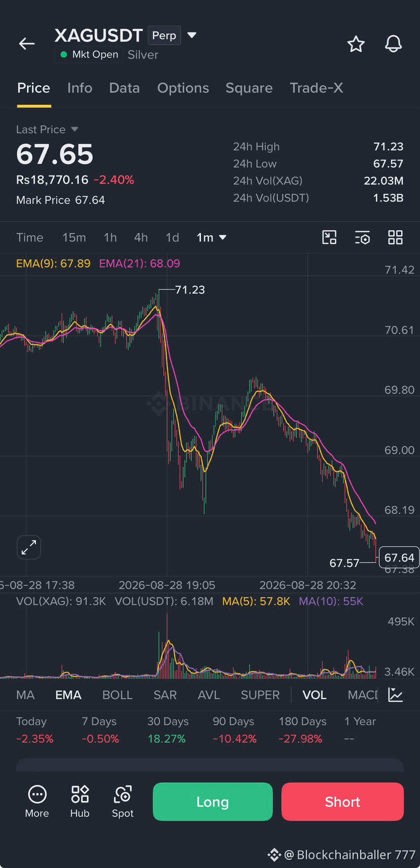Enable the AVL indicator
The image size is (420, 868).
coord(209,695)
